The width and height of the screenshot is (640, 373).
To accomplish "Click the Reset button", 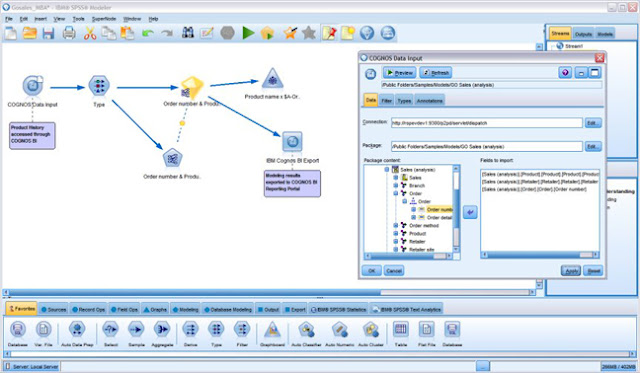I will pyautogui.click(x=593, y=271).
